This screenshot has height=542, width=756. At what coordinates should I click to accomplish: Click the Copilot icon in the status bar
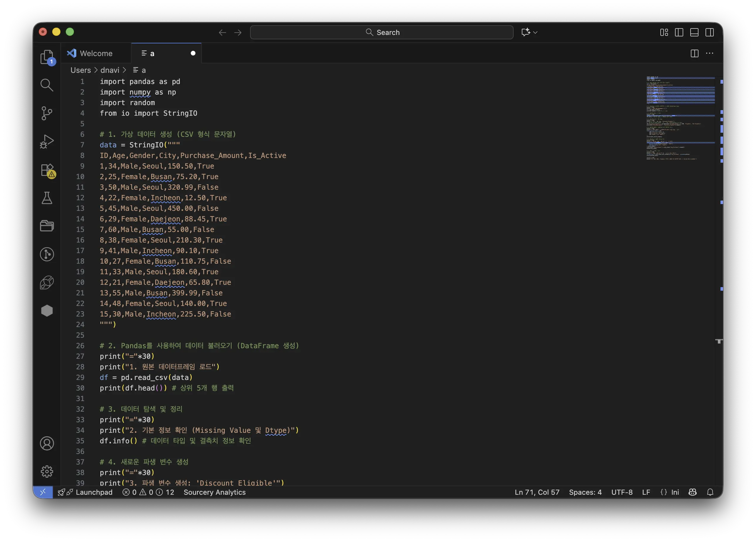click(x=692, y=492)
